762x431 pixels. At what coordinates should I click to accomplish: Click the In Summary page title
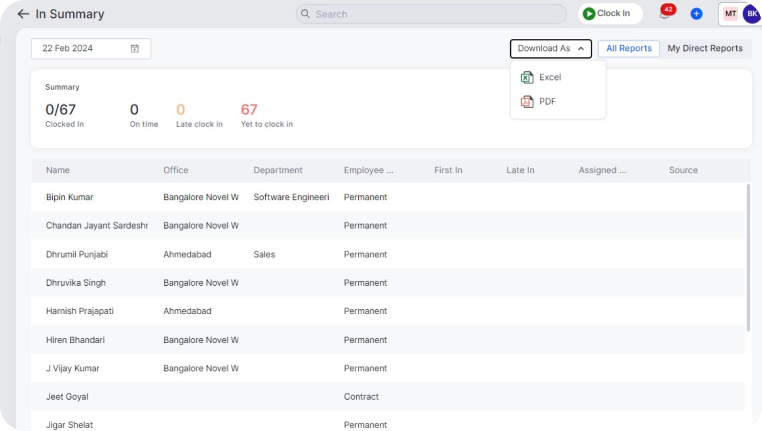[70, 14]
